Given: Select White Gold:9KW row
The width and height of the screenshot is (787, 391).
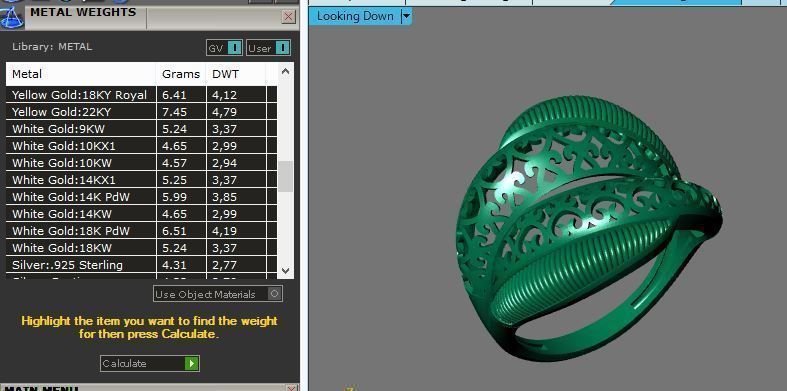Looking at the screenshot, I should coord(141,129).
